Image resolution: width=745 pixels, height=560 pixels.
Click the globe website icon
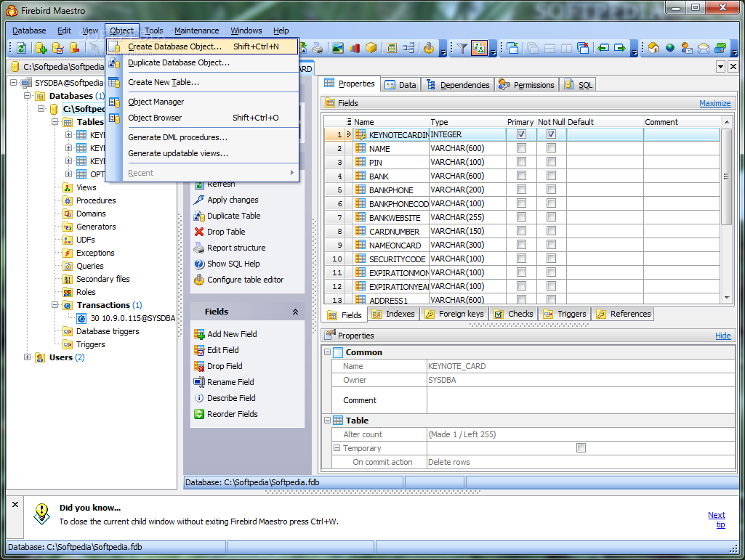(670, 48)
